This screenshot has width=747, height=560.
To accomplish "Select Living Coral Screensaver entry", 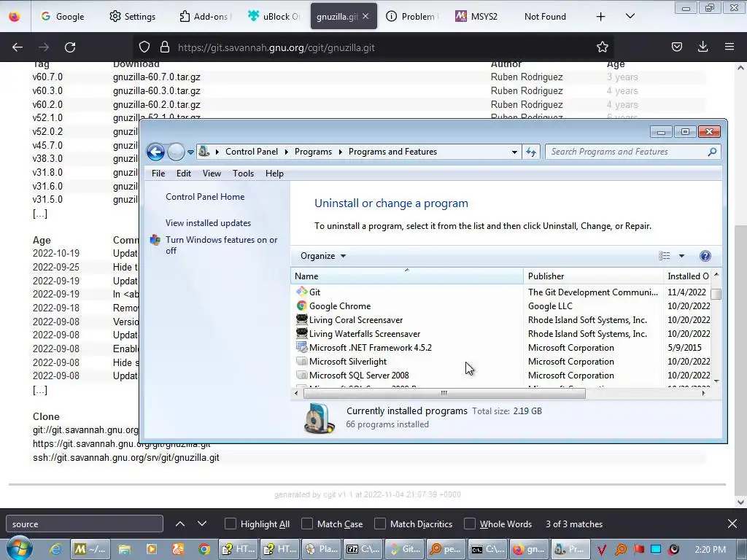I will coord(356,320).
